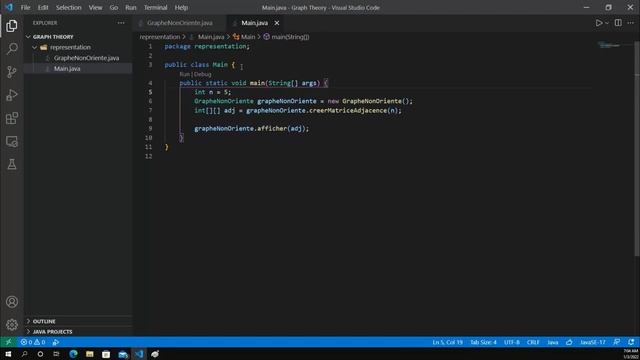Open Windows Start menu
This screenshot has width=640, height=360.
(x=8, y=354)
